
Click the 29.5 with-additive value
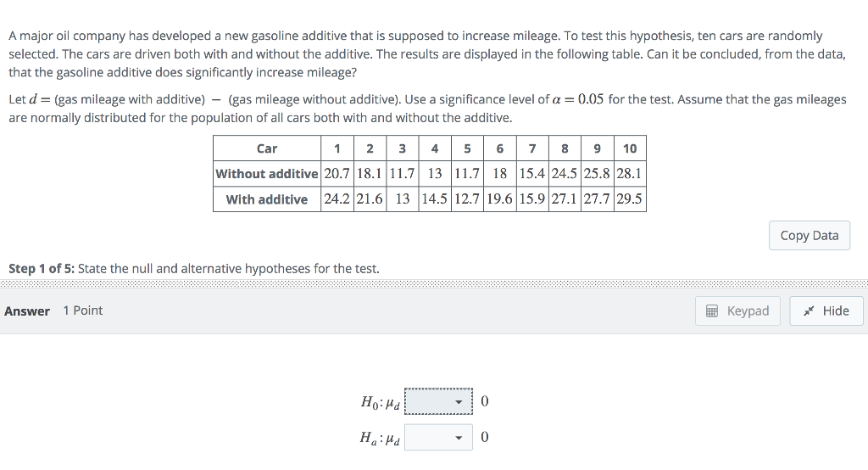[x=629, y=199]
